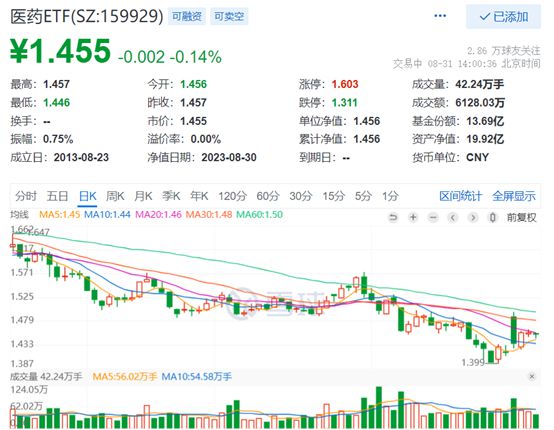Select the 30分 chart tab

[x=301, y=196]
